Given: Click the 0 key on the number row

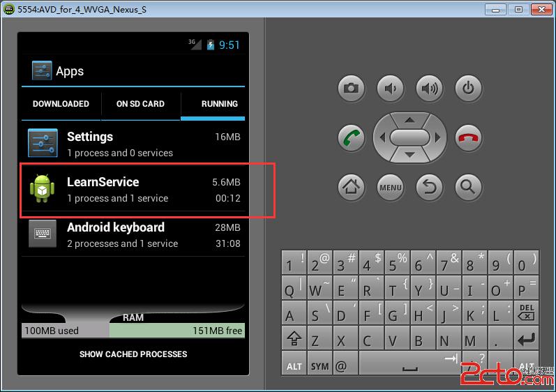Looking at the screenshot, I should (526, 262).
